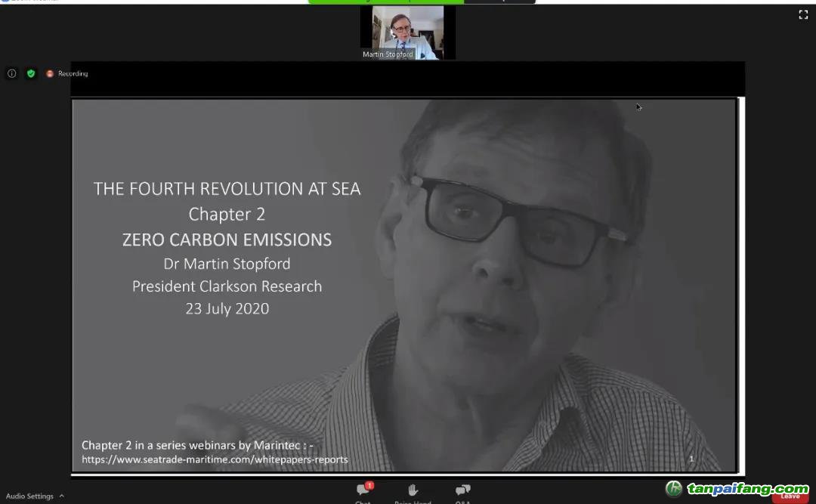Open the meeting information icon
816x504 pixels.
pyautogui.click(x=11, y=73)
